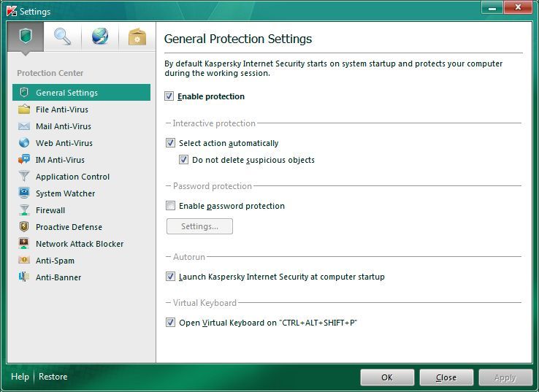The width and height of the screenshot is (539, 392).
Task: Toggle the Enable protection checkbox
Action: (x=169, y=96)
